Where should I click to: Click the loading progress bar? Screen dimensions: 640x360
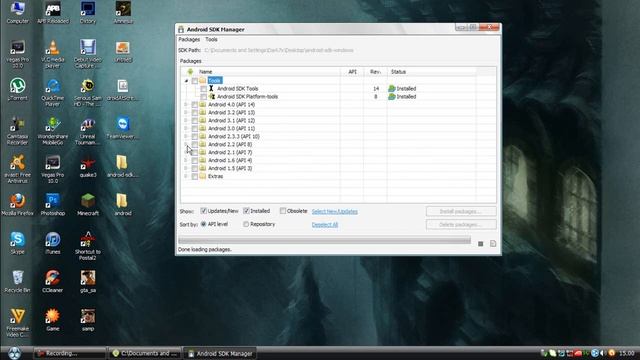tap(324, 241)
